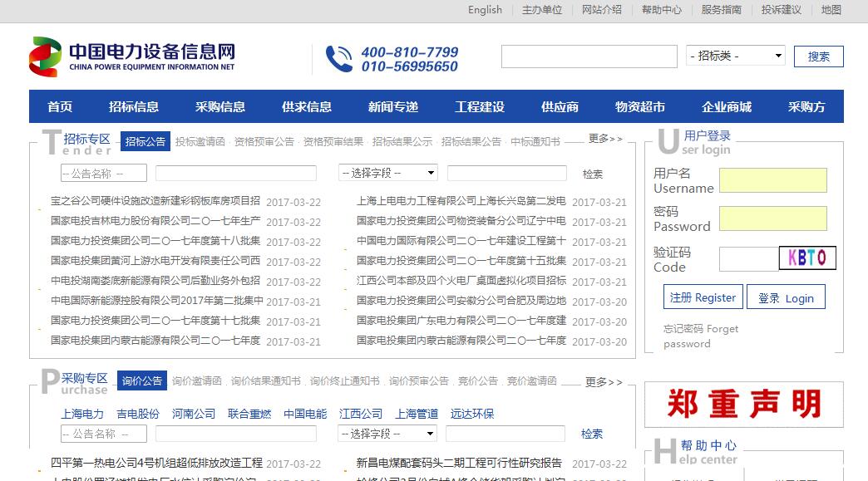The height and width of the screenshot is (481, 868).
Task: Open the 郑重声明 banner
Action: point(743,404)
